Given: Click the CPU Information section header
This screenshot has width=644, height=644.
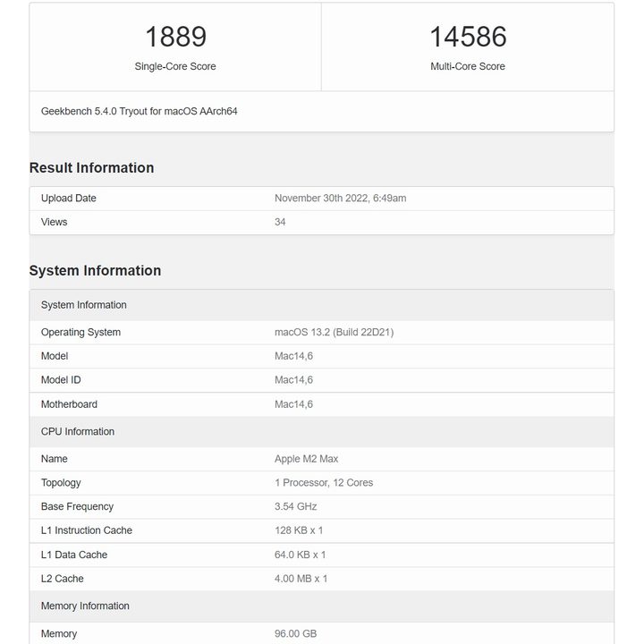Looking at the screenshot, I should [x=322, y=432].
